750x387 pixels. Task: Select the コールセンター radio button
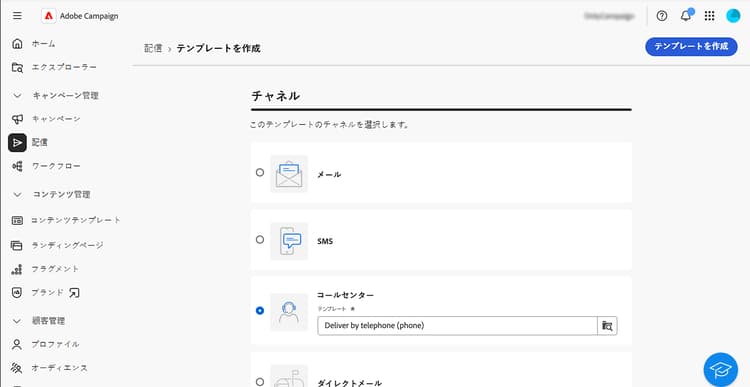click(x=260, y=310)
